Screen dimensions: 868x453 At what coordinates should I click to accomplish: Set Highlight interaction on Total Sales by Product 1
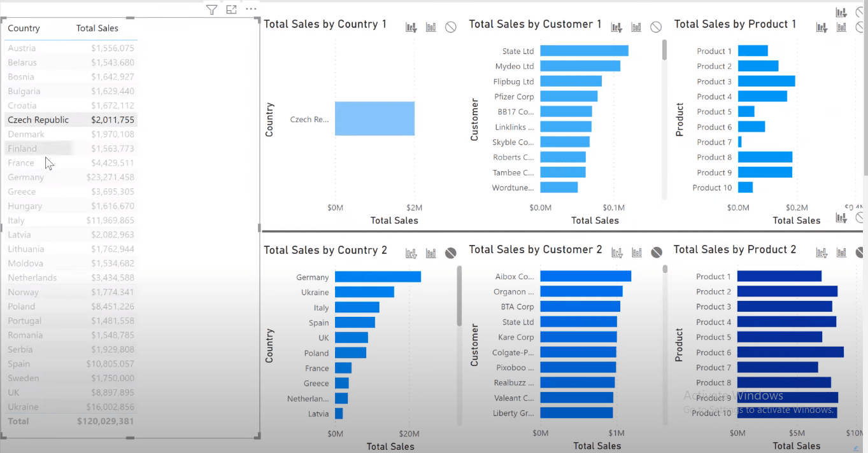tap(841, 27)
